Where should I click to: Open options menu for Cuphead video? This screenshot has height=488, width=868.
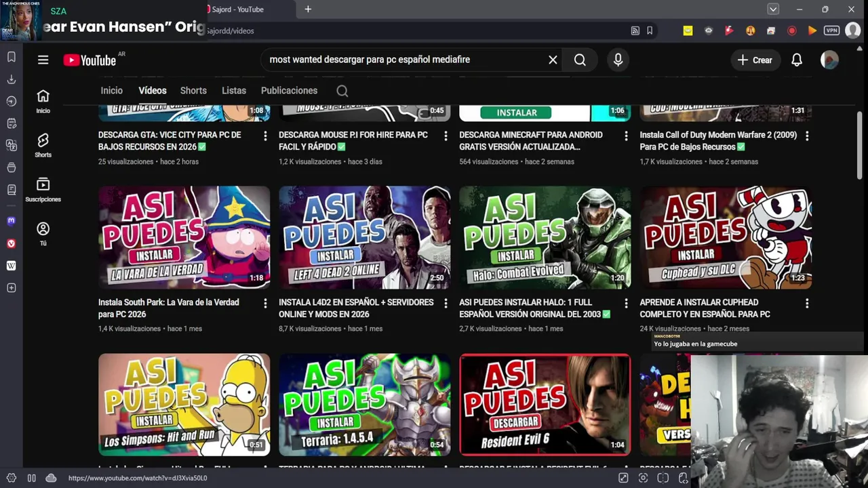[807, 303]
